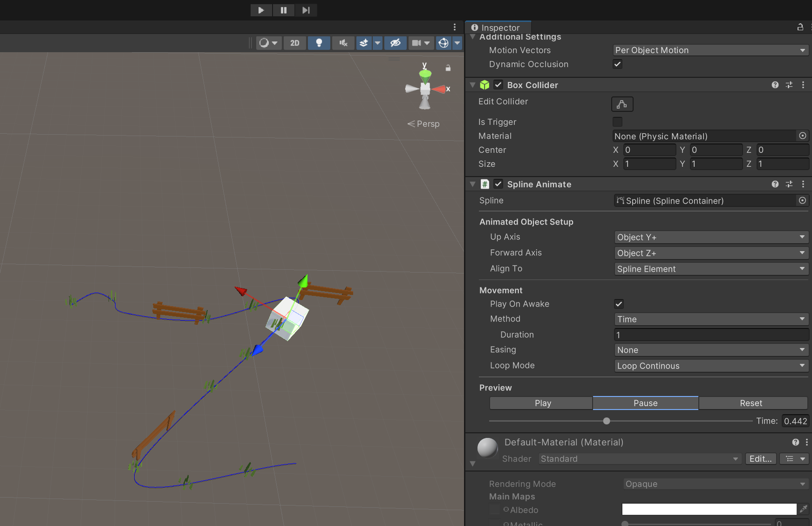
Task: Click the Step frame button
Action: pos(306,10)
